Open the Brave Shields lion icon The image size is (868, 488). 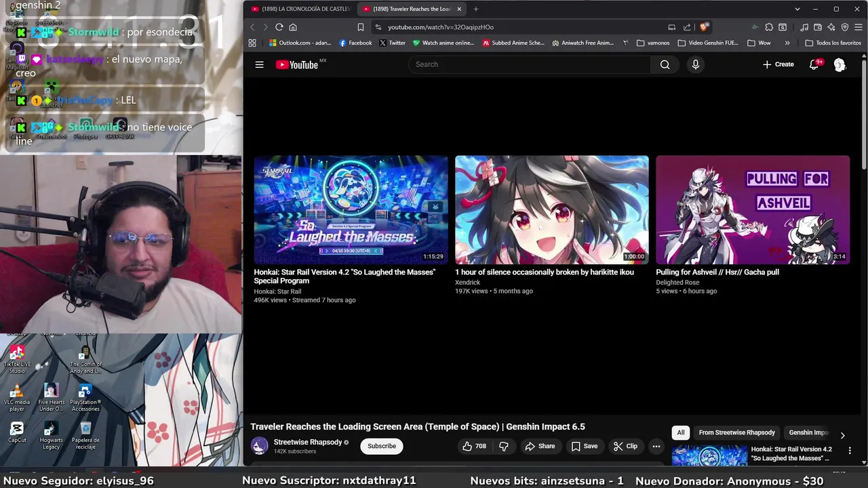[x=704, y=27]
